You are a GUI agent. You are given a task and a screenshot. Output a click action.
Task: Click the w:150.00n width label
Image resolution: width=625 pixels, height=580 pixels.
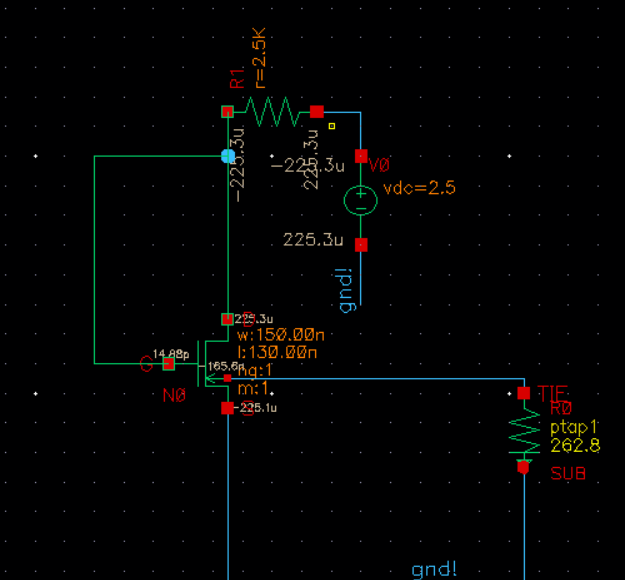pyautogui.click(x=281, y=335)
